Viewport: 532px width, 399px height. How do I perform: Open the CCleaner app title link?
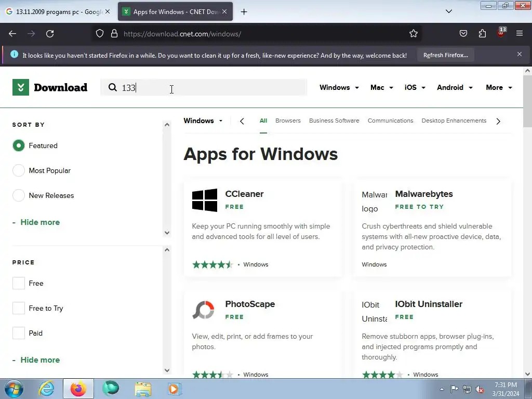click(x=244, y=194)
